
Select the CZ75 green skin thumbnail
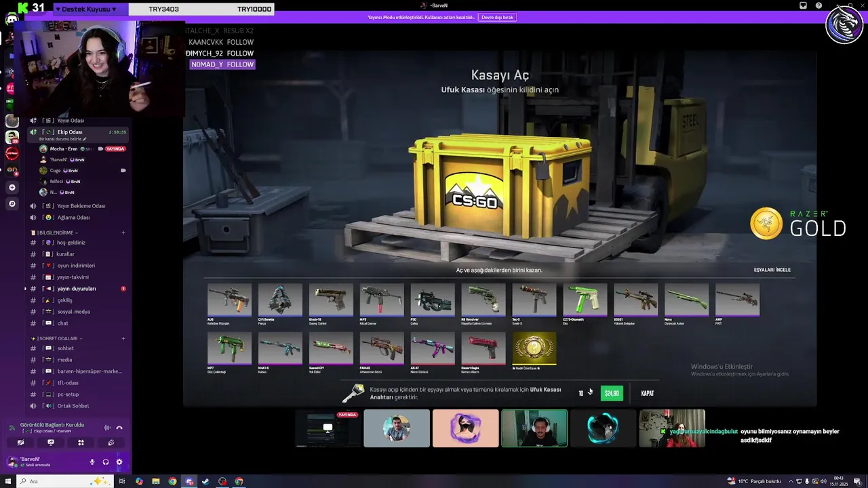(585, 300)
